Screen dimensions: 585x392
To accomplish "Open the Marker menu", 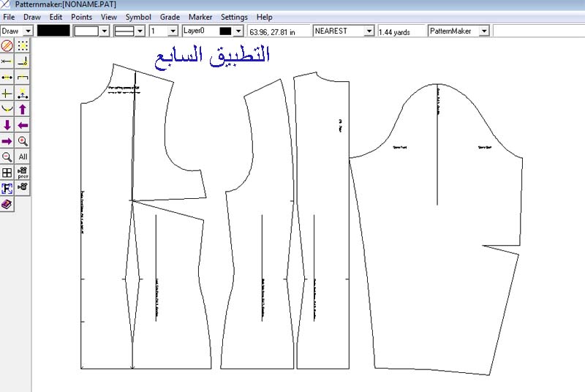I will 200,17.
